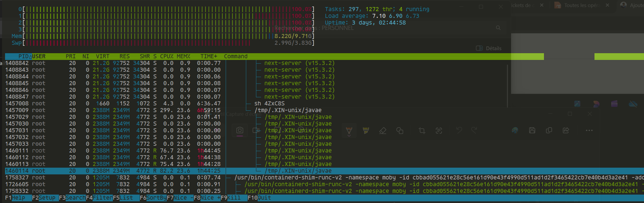This screenshot has height=203, width=644.
Task: Toggle the Détails pane
Action: click(489, 48)
